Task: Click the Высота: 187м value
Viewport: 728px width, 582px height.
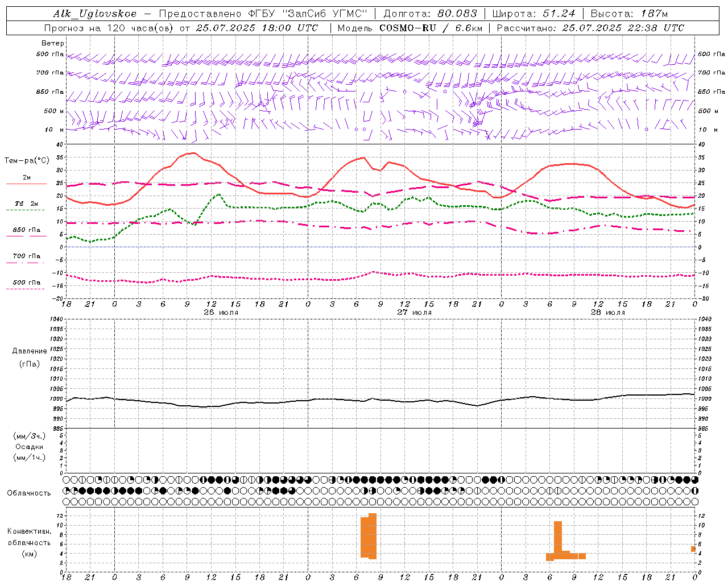Action: point(629,14)
